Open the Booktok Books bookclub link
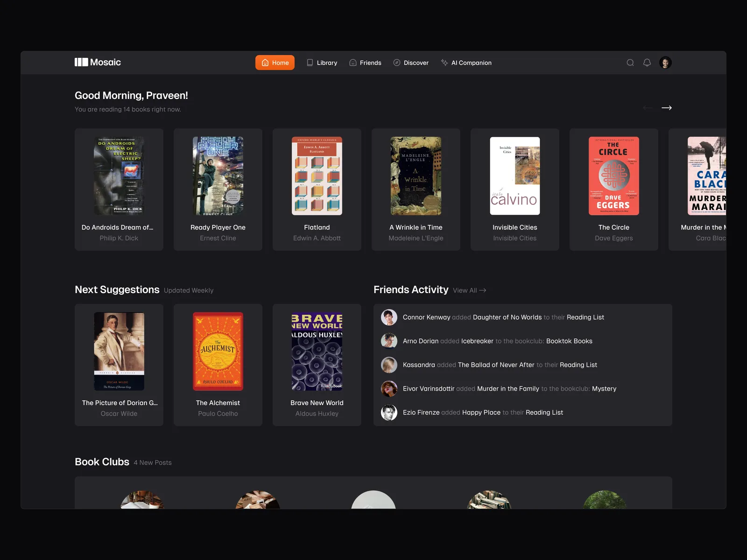The height and width of the screenshot is (560, 747). (x=569, y=341)
